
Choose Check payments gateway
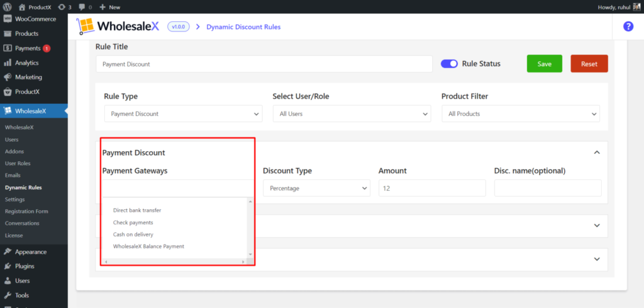point(133,222)
